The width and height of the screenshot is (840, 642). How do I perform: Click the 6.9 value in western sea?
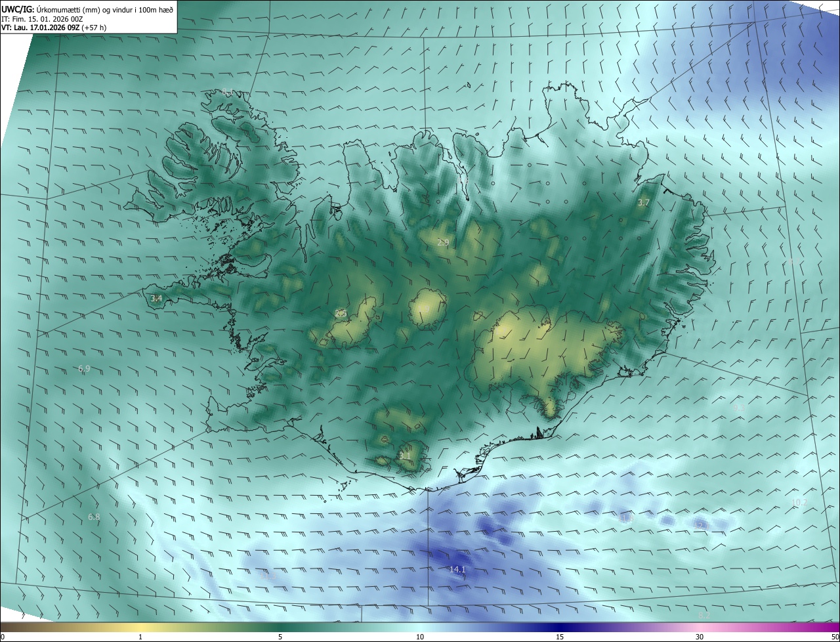[84, 369]
